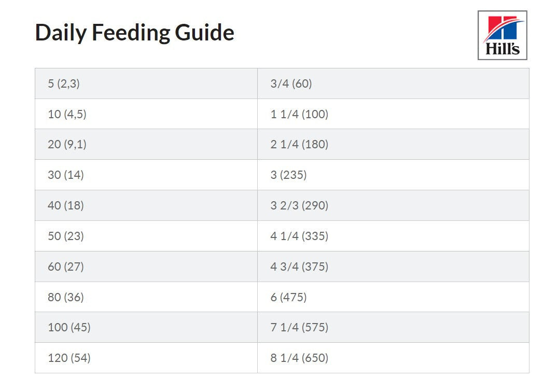The image size is (558, 392).
Task: Click the 100 (45) weight cell
Action: click(69, 328)
